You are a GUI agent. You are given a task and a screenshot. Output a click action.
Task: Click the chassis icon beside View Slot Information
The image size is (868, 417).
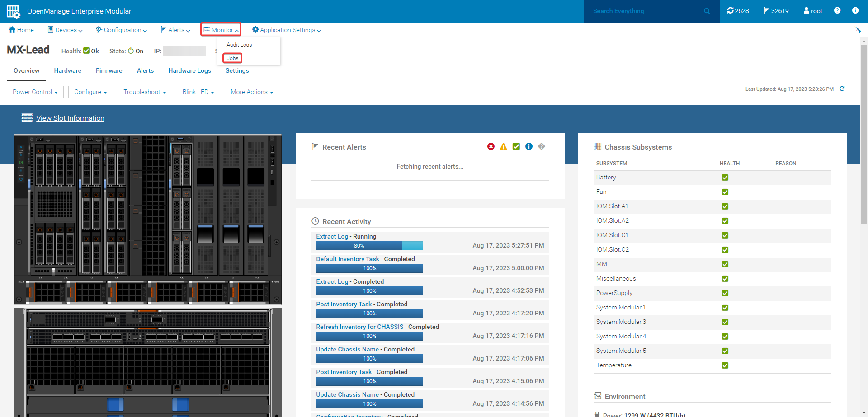(27, 117)
